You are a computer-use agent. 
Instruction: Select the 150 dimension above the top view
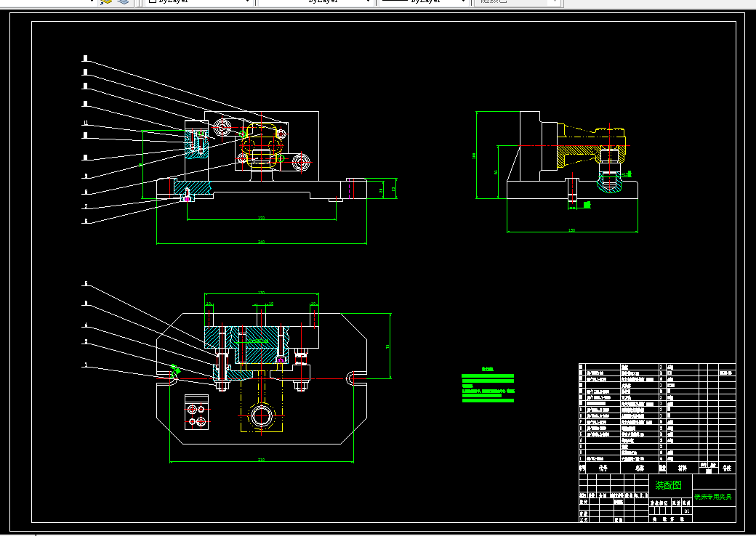pos(261,292)
